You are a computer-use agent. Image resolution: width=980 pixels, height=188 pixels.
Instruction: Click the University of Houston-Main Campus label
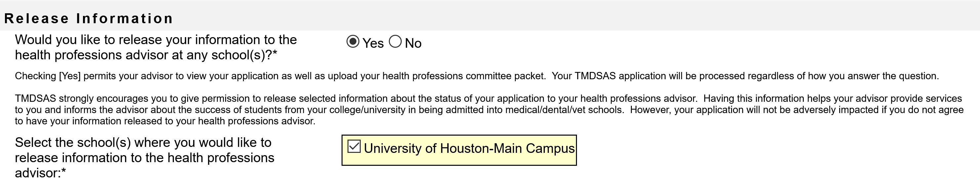click(x=469, y=148)
